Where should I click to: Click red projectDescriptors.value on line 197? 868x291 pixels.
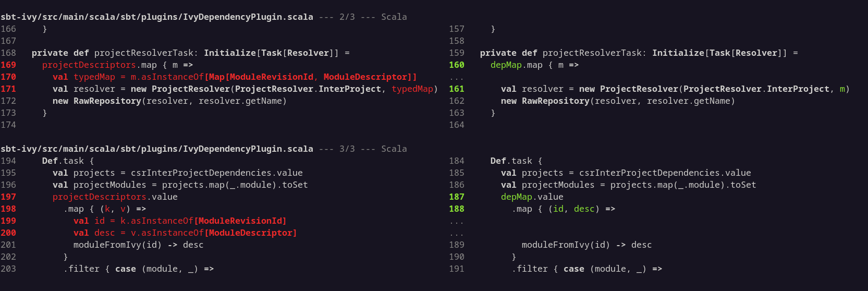point(115,197)
